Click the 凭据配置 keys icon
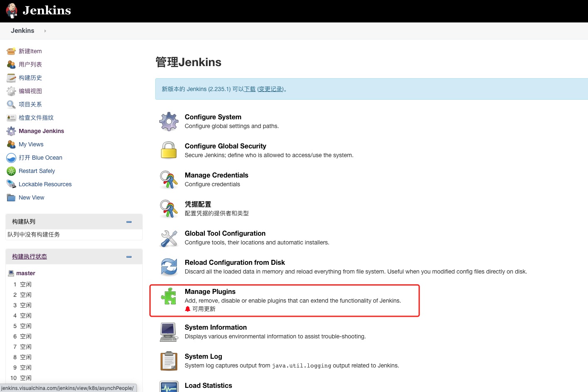This screenshot has height=392, width=588. (x=169, y=209)
